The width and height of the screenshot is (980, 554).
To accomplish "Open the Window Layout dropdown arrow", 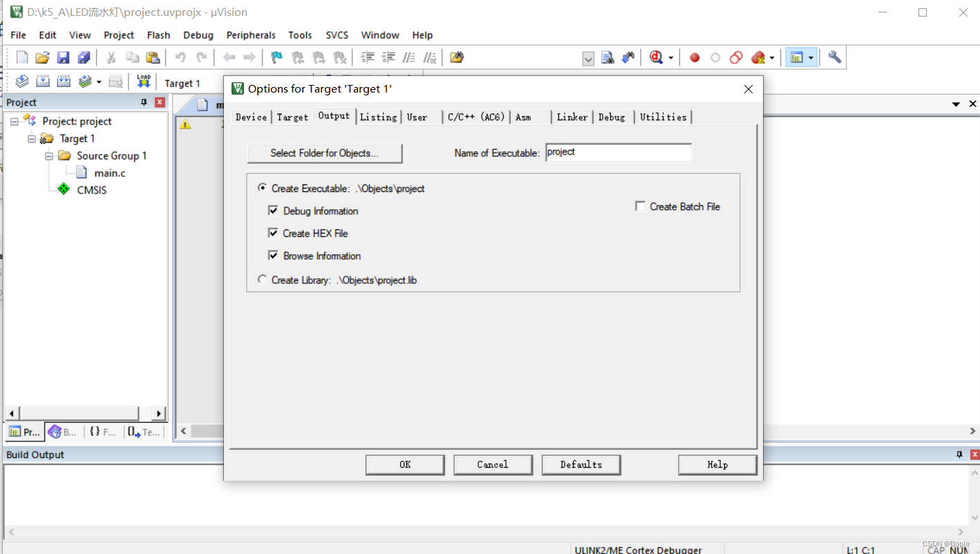I will coord(811,58).
